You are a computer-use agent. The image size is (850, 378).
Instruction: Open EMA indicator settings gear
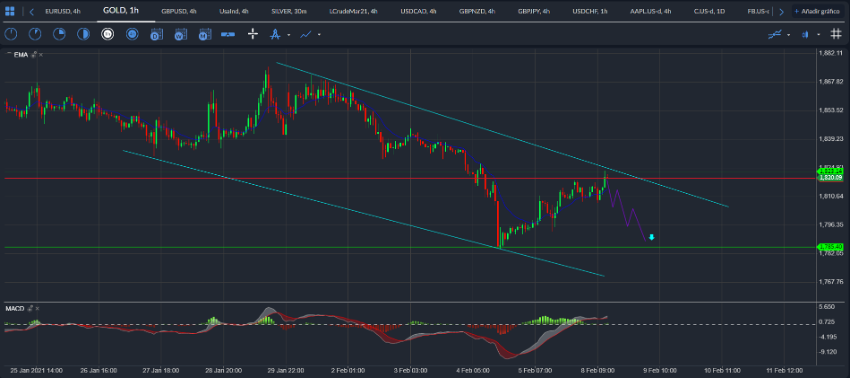point(34,55)
